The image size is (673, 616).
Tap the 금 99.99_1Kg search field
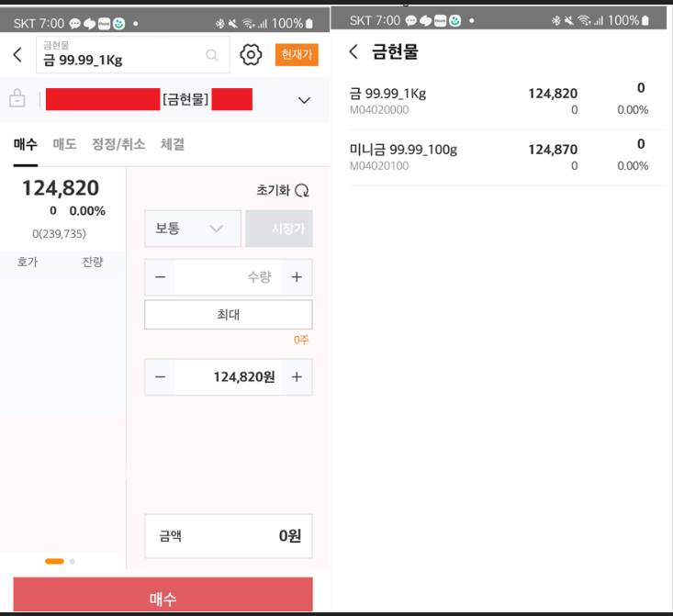[x=133, y=55]
